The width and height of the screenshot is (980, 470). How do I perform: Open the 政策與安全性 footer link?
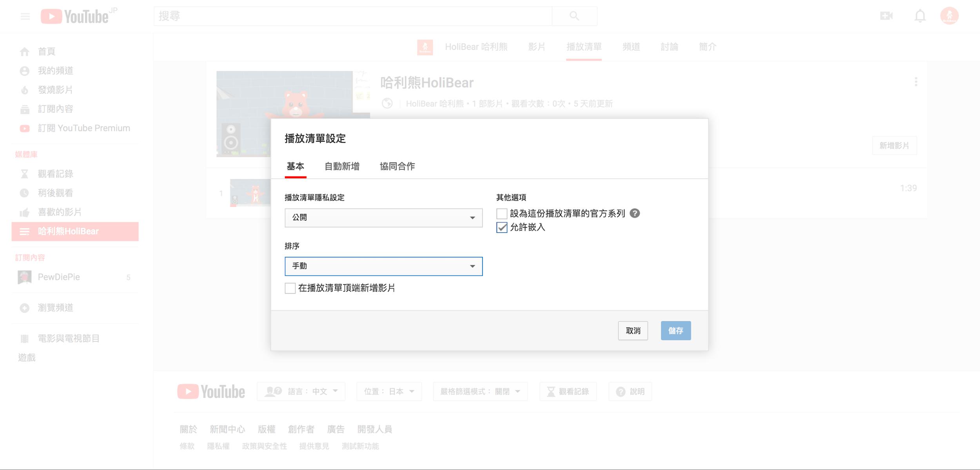click(x=265, y=446)
